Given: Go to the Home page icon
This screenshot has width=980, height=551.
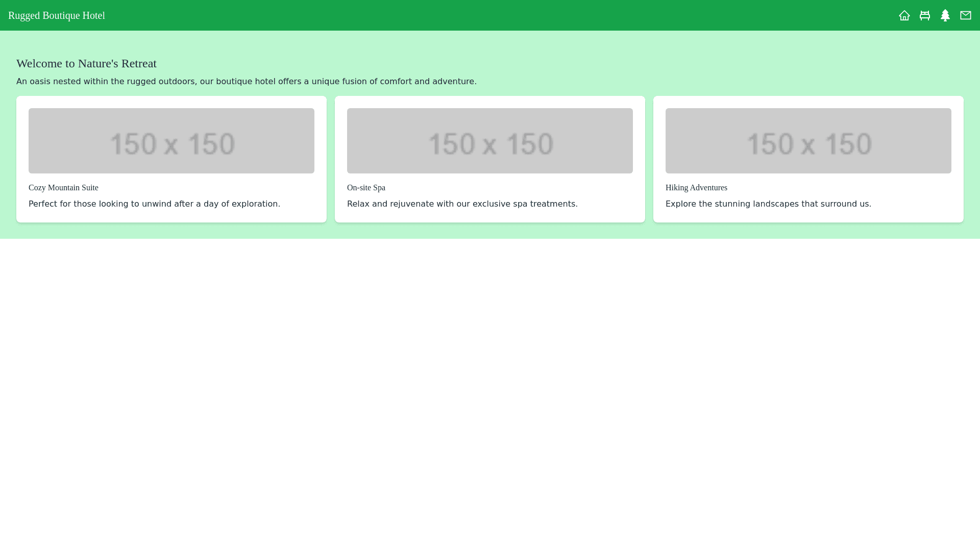Looking at the screenshot, I should [x=904, y=15].
